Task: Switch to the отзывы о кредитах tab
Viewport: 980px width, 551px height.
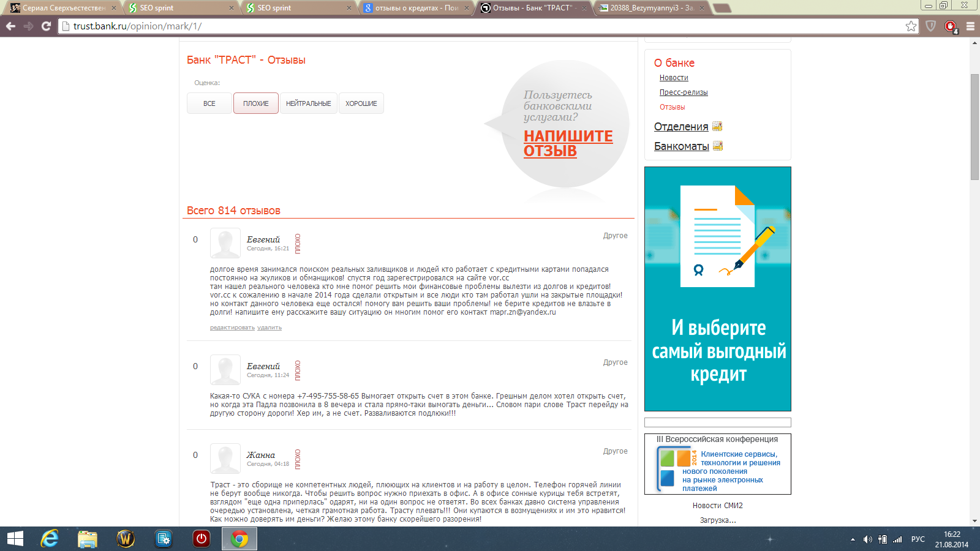Action: pyautogui.click(x=415, y=8)
